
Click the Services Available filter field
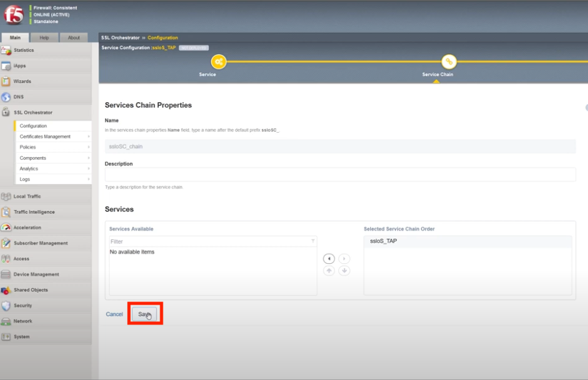[x=213, y=241]
